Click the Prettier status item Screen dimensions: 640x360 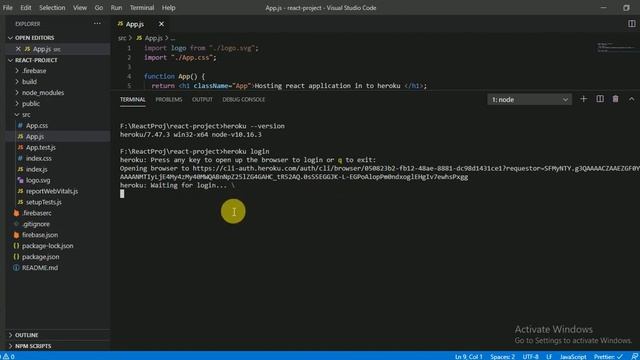pyautogui.click(x=608, y=356)
